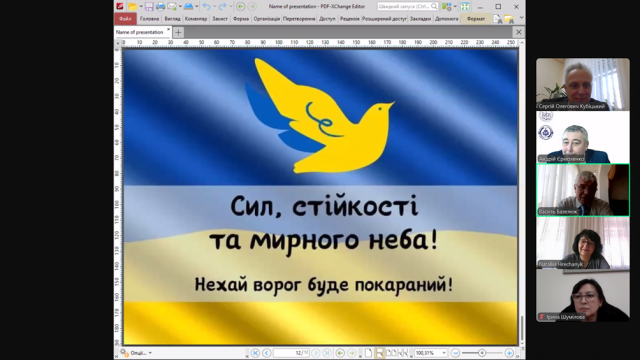Switch to the Коментар ribbon tab

click(x=196, y=19)
